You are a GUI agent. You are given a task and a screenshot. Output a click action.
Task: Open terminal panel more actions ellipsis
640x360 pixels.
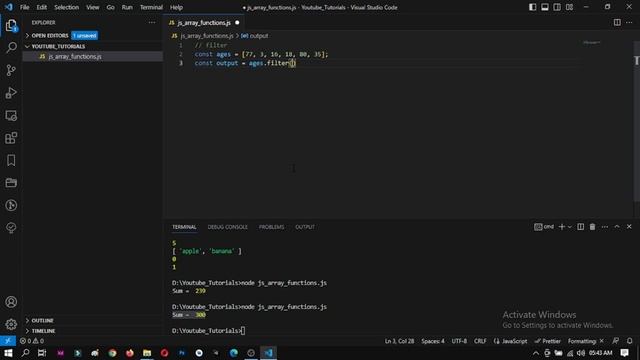point(604,227)
